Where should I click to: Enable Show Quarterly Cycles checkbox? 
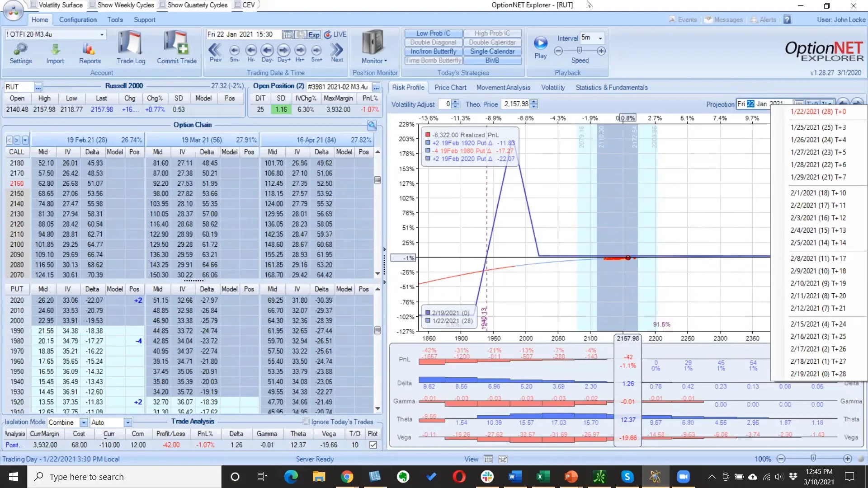pyautogui.click(x=162, y=5)
